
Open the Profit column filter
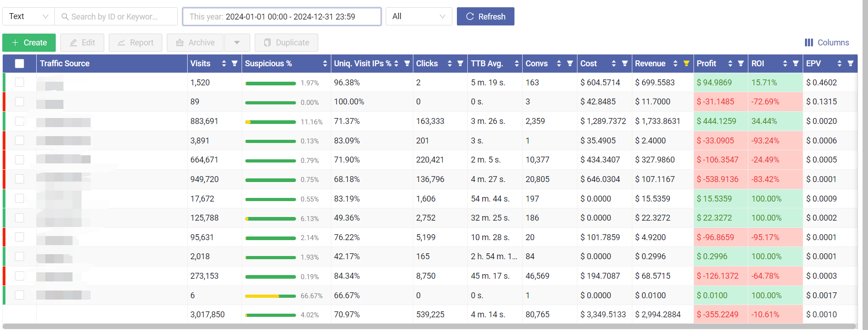[741, 64]
